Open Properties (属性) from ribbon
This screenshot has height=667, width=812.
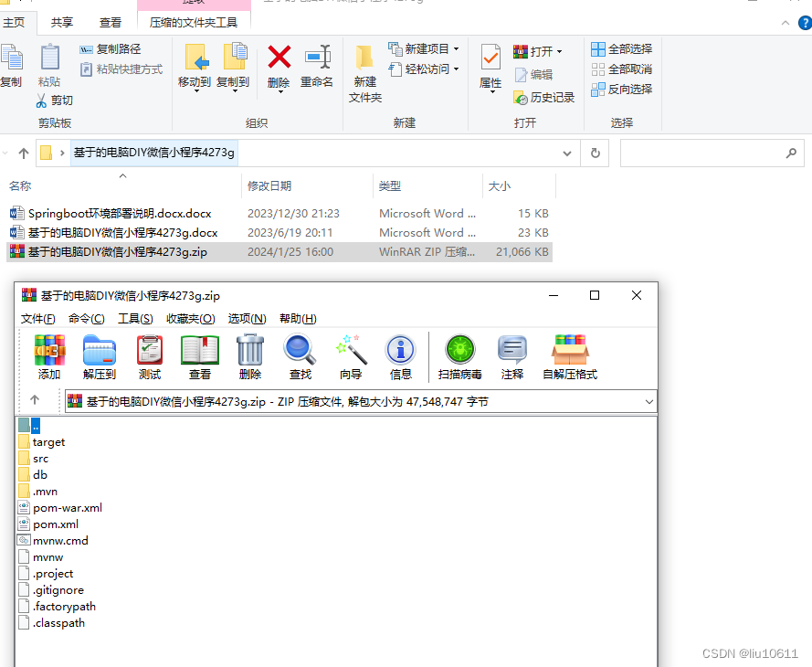(x=490, y=68)
